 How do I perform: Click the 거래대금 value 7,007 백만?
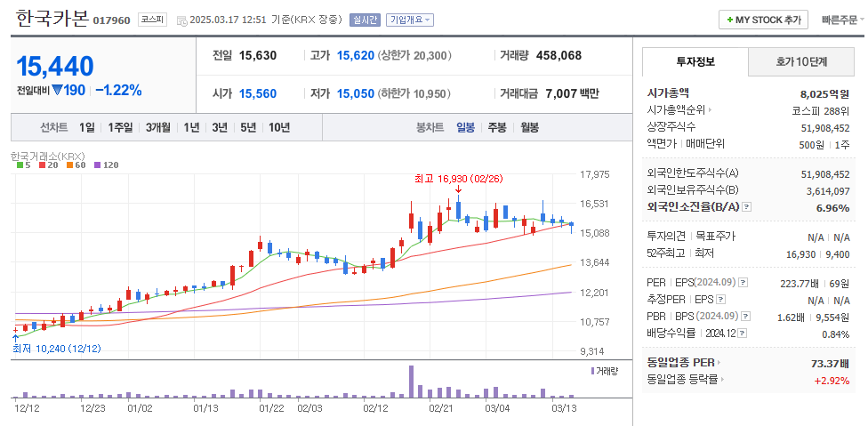tap(572, 93)
